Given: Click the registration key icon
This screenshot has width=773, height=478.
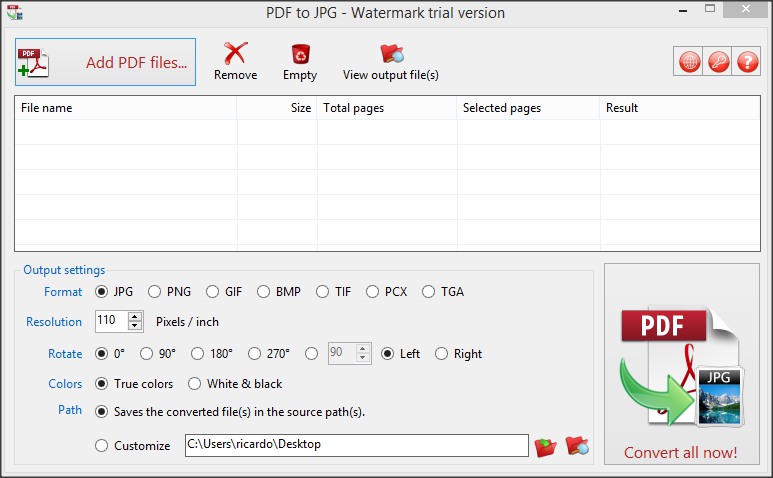Looking at the screenshot, I should [718, 62].
